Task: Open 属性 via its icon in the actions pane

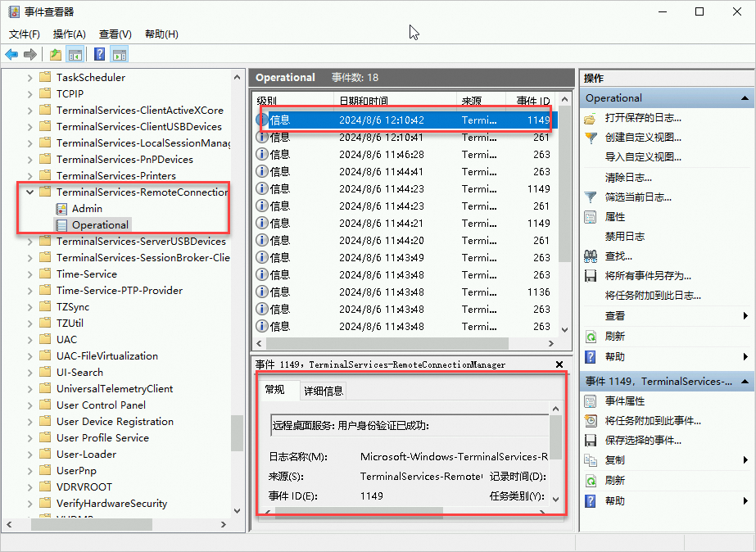Action: (x=591, y=216)
